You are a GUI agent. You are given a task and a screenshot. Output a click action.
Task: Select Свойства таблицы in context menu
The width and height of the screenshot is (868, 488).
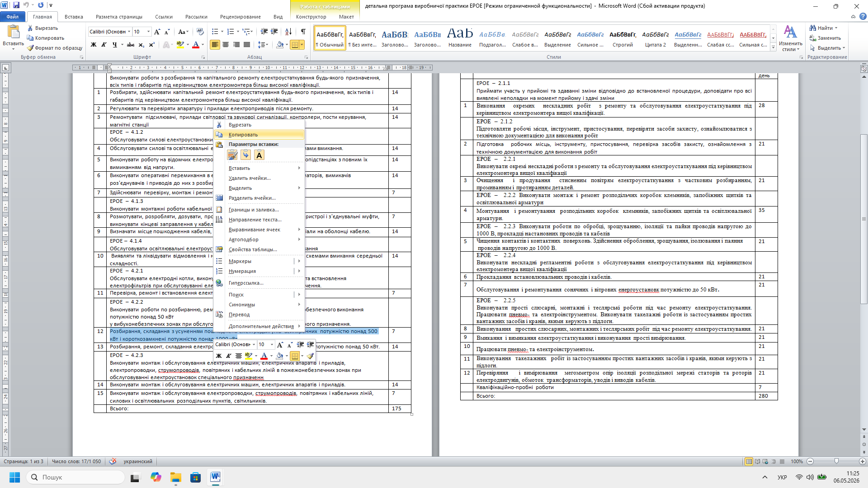click(259, 249)
